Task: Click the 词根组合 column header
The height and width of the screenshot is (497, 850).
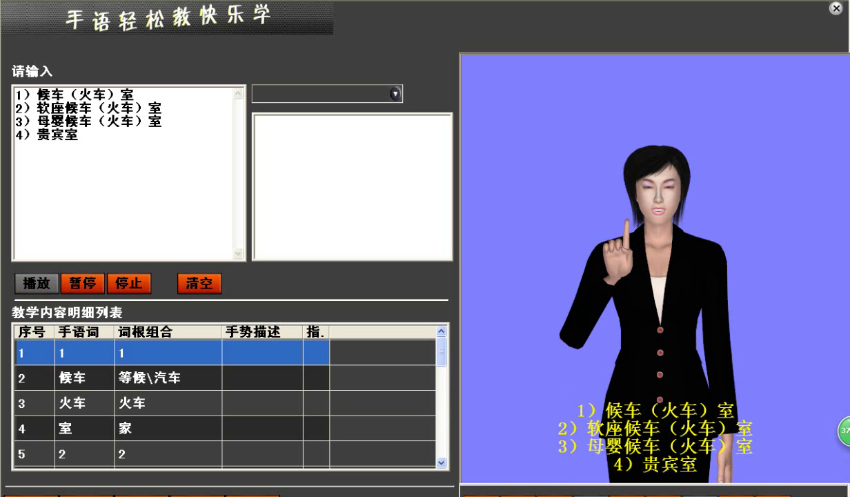Action: coord(168,332)
